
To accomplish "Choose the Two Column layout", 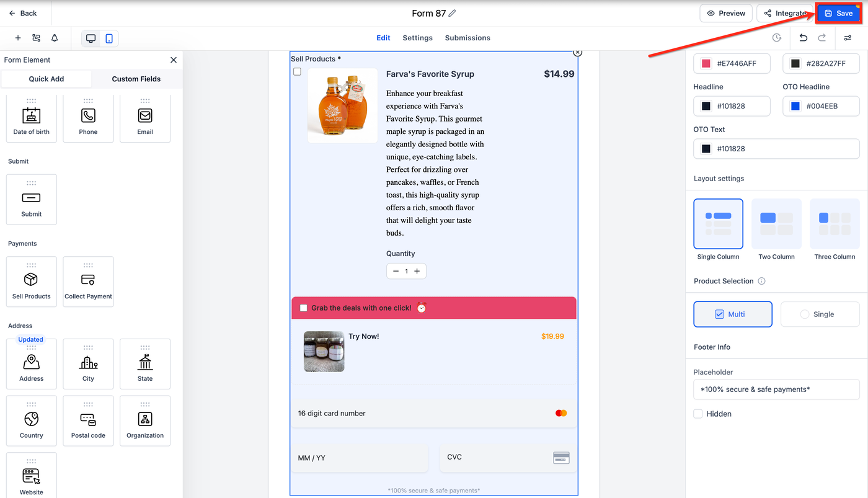I will pos(776,224).
